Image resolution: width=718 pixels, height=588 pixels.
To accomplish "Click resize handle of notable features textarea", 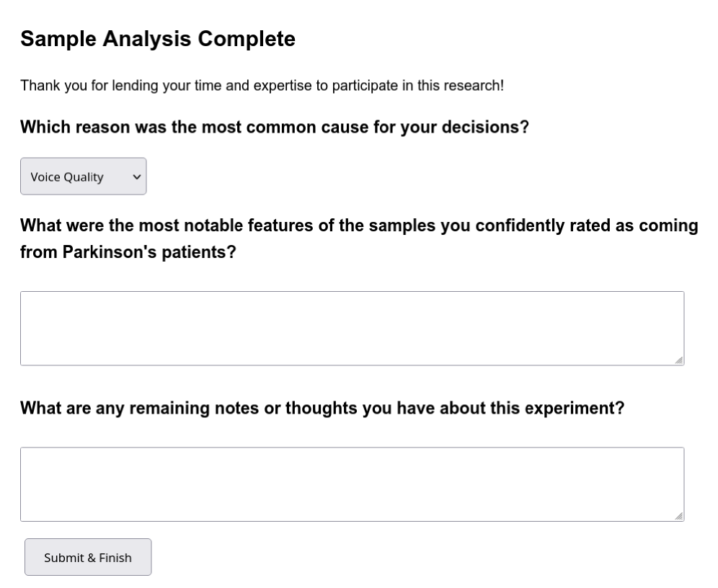I will tap(679, 360).
